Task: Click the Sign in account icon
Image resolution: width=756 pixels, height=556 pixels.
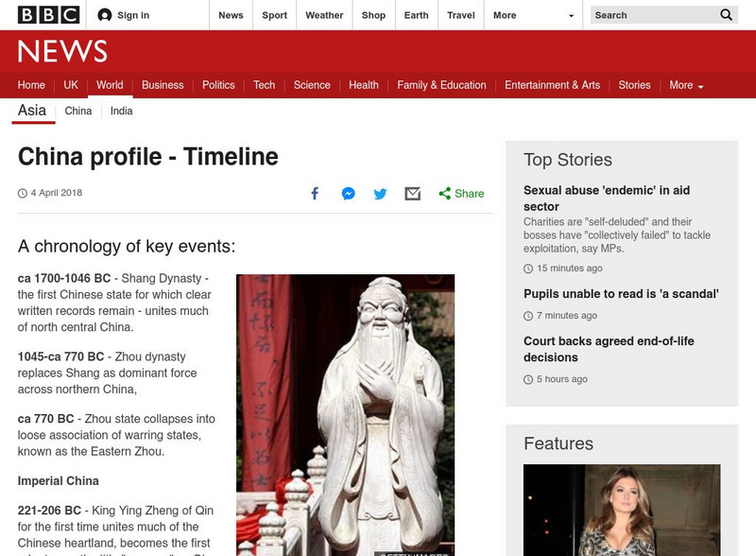Action: [x=104, y=15]
